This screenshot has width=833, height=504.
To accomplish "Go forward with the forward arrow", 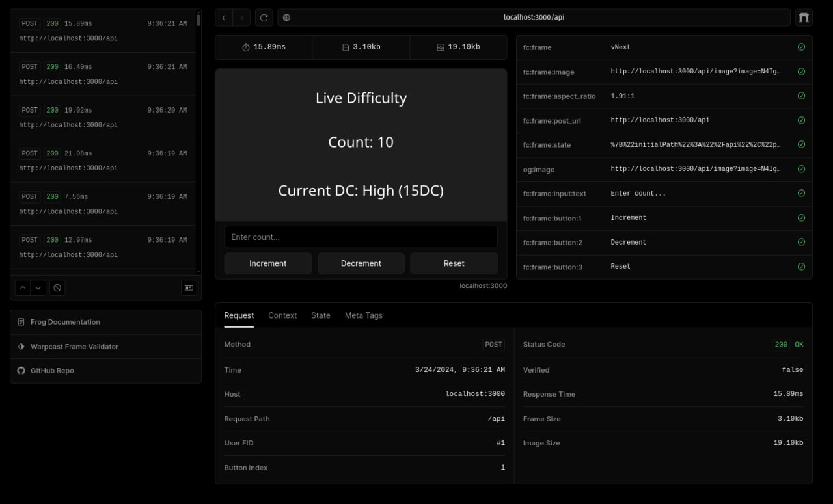I will tap(241, 18).
